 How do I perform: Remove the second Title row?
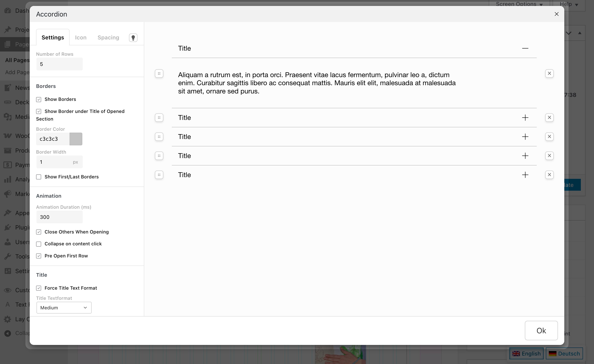coord(549,117)
